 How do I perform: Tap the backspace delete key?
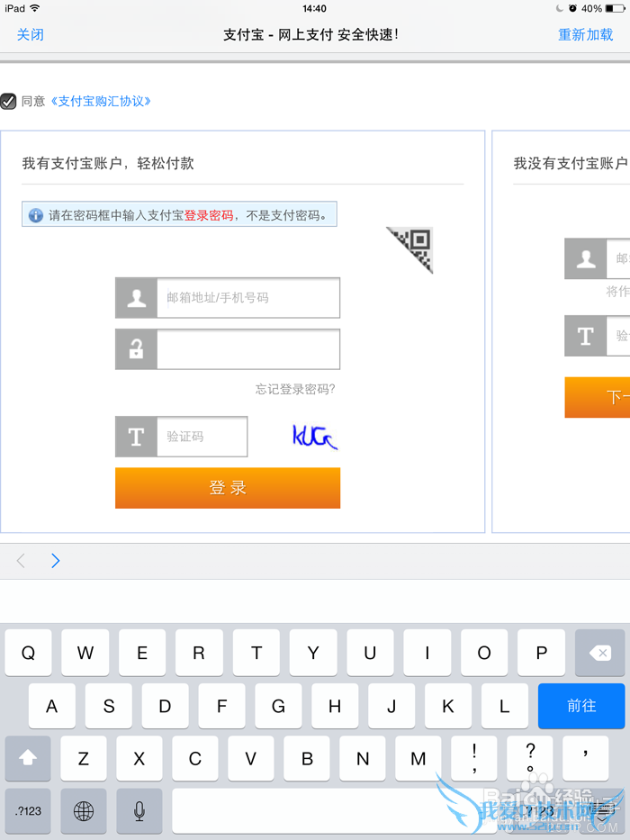pyautogui.click(x=600, y=653)
